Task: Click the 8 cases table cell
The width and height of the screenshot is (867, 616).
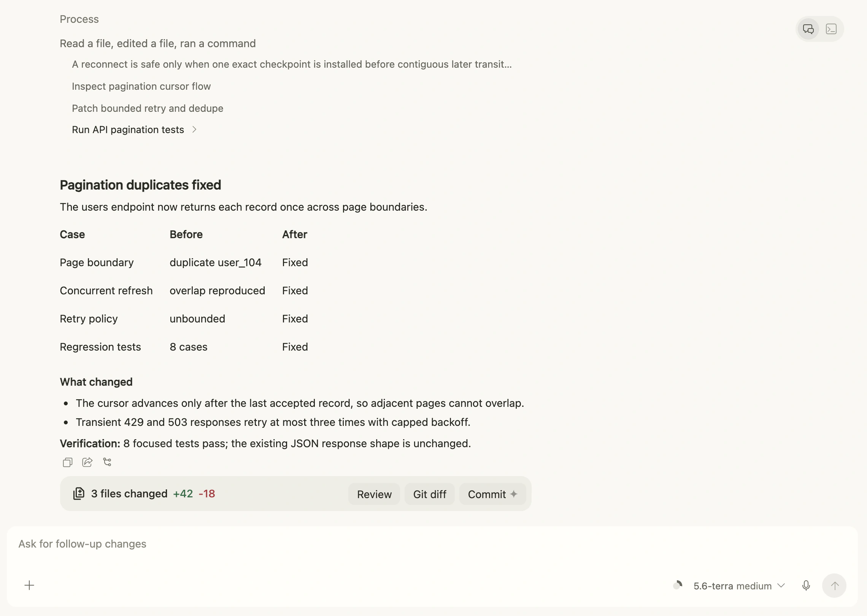Action: tap(189, 347)
